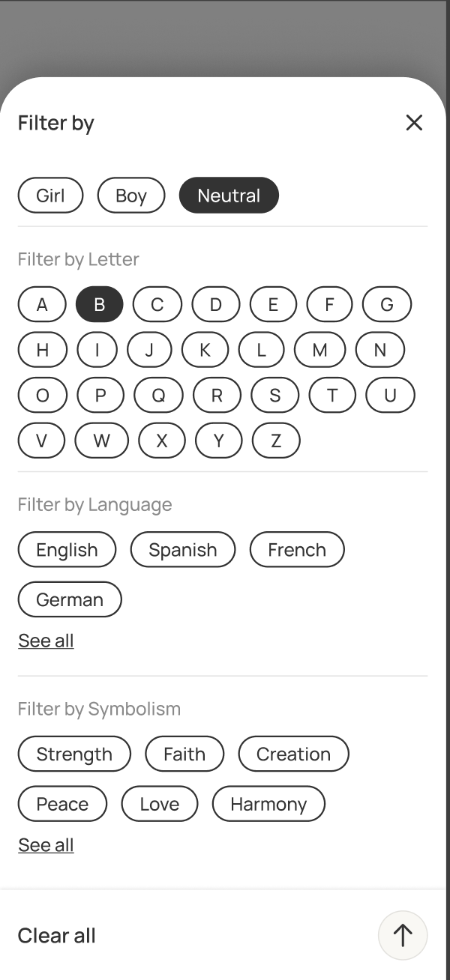Choose letter Z filter chip
This screenshot has width=450, height=980.
point(276,441)
